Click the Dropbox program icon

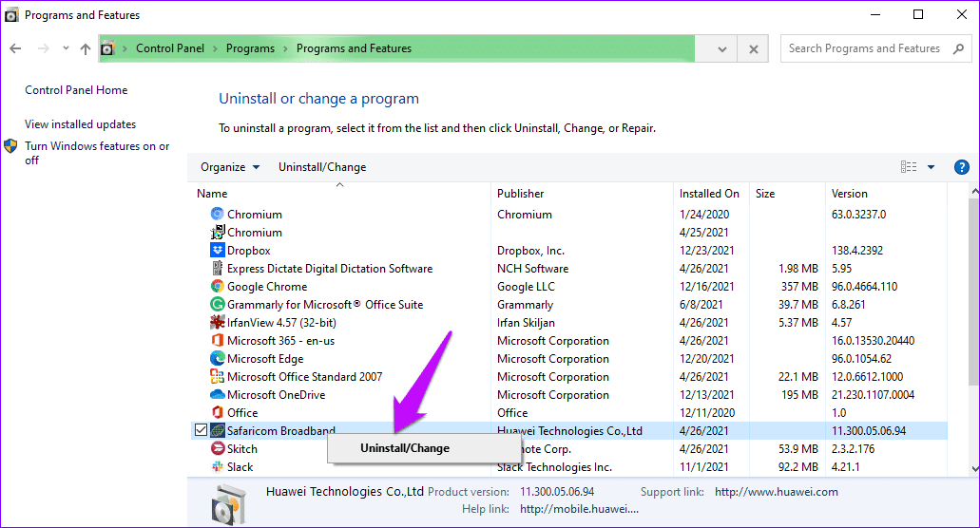[x=217, y=251]
